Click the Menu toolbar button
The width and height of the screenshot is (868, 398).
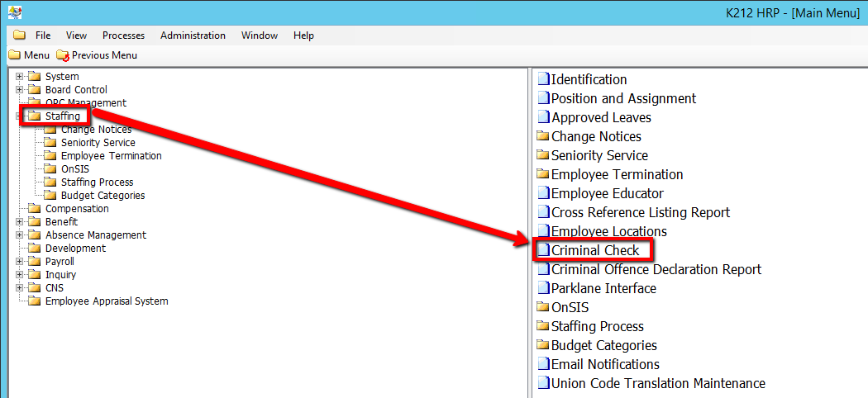coord(29,55)
